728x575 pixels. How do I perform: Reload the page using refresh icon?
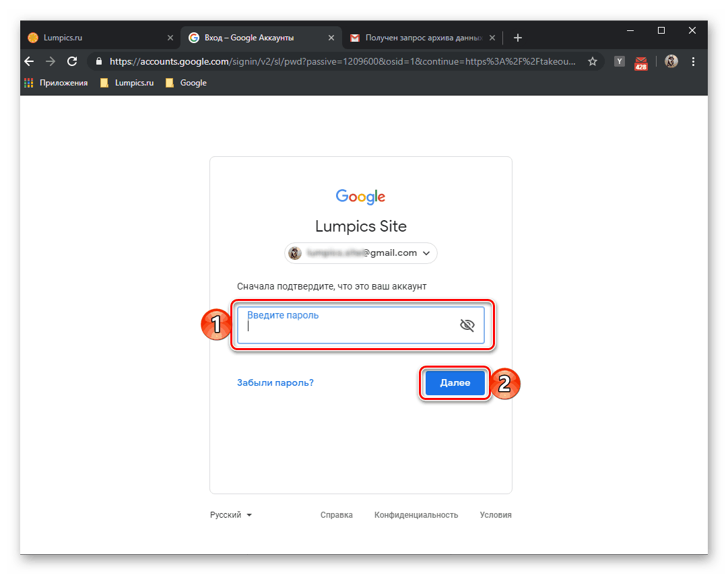[x=72, y=61]
